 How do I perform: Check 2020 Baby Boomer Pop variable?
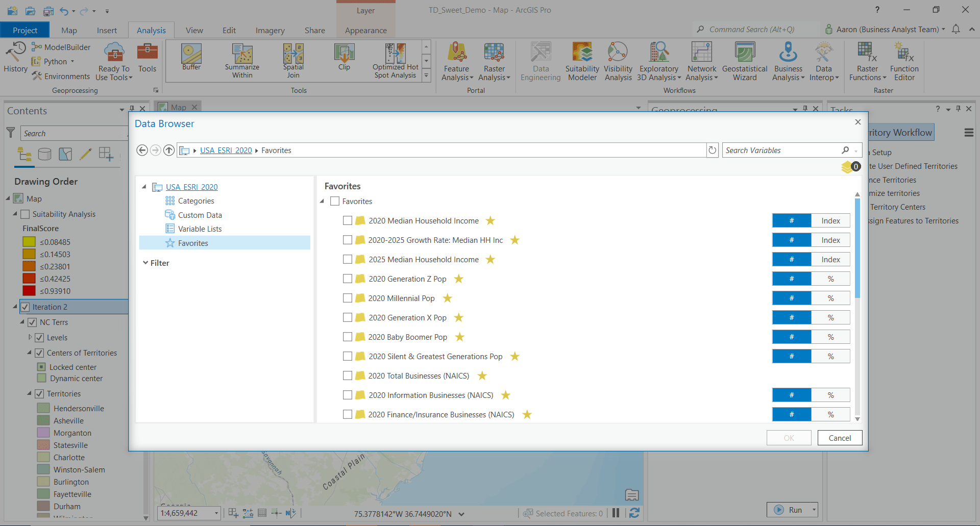[x=348, y=337]
